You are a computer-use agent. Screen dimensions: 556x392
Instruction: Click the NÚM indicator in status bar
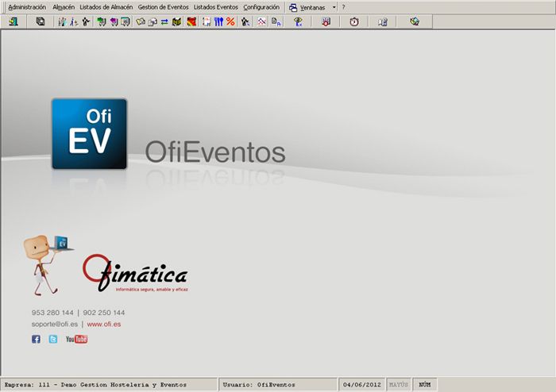(x=425, y=385)
